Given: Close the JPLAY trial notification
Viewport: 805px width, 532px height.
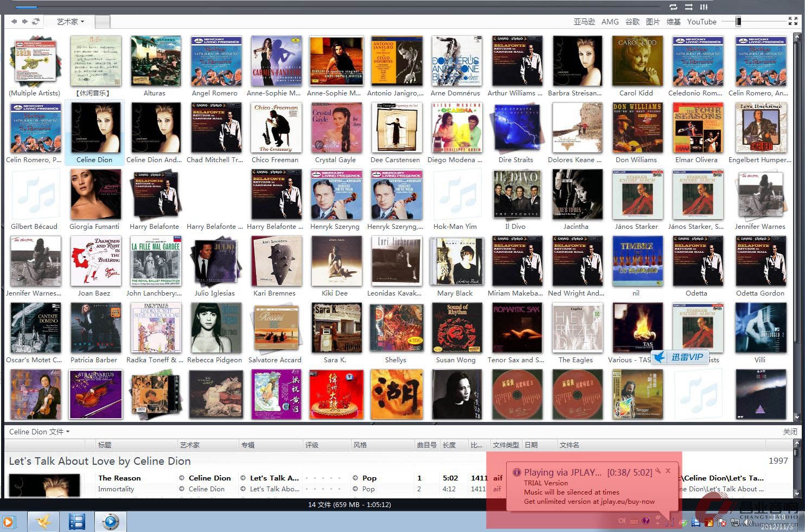Looking at the screenshot, I should point(668,471).
